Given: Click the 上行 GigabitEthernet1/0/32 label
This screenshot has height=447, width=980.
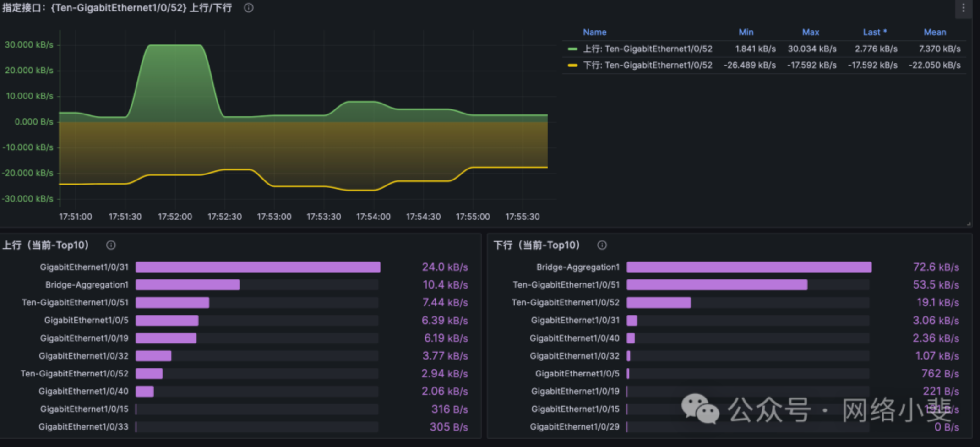Looking at the screenshot, I should (83, 356).
